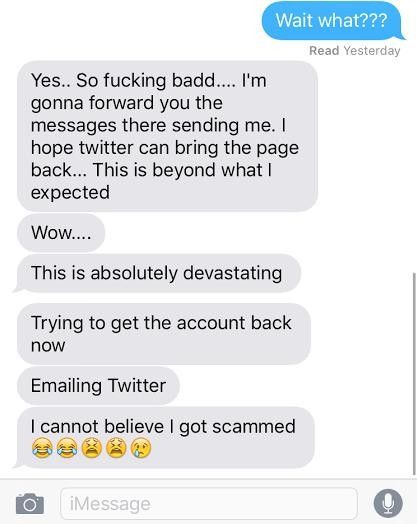This screenshot has width=417, height=524.
Task: Tap the word "expected" in the first gray bubble
Action: click(x=70, y=193)
